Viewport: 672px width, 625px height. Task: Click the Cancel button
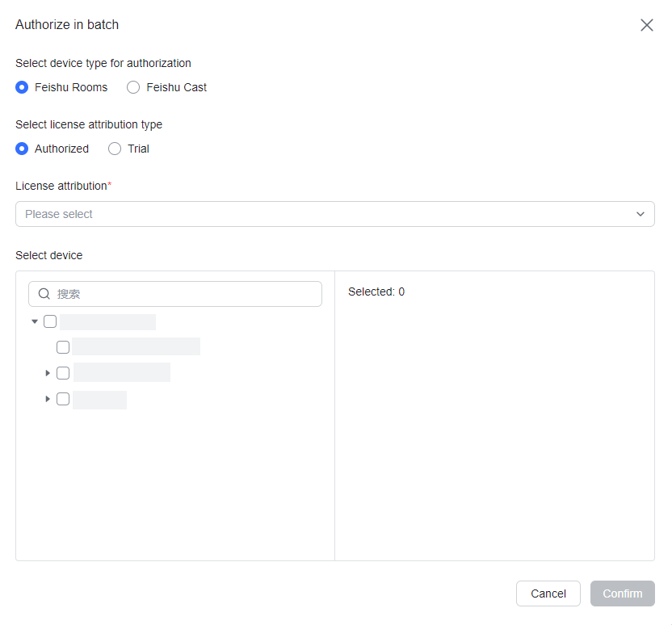point(548,594)
